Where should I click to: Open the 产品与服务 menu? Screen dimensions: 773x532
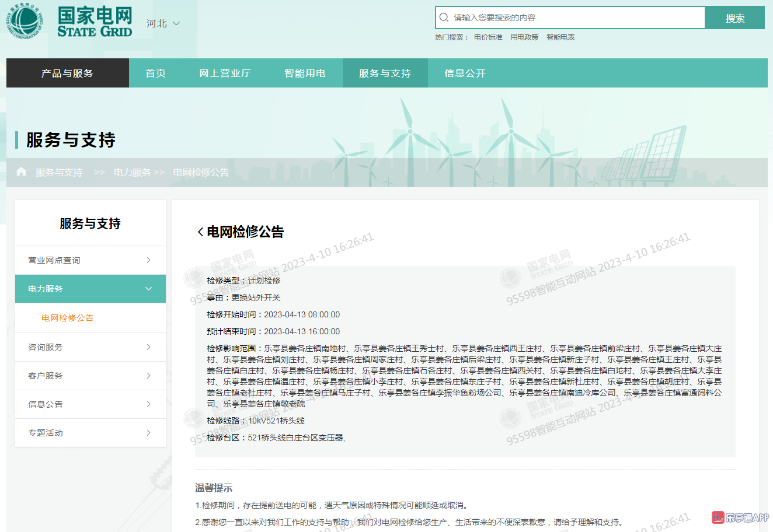click(x=67, y=73)
